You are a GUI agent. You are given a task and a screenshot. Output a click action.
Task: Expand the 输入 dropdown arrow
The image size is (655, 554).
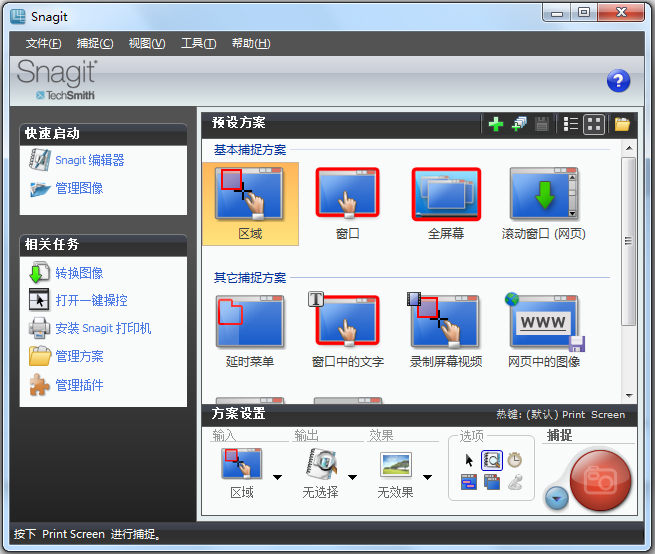click(x=277, y=477)
